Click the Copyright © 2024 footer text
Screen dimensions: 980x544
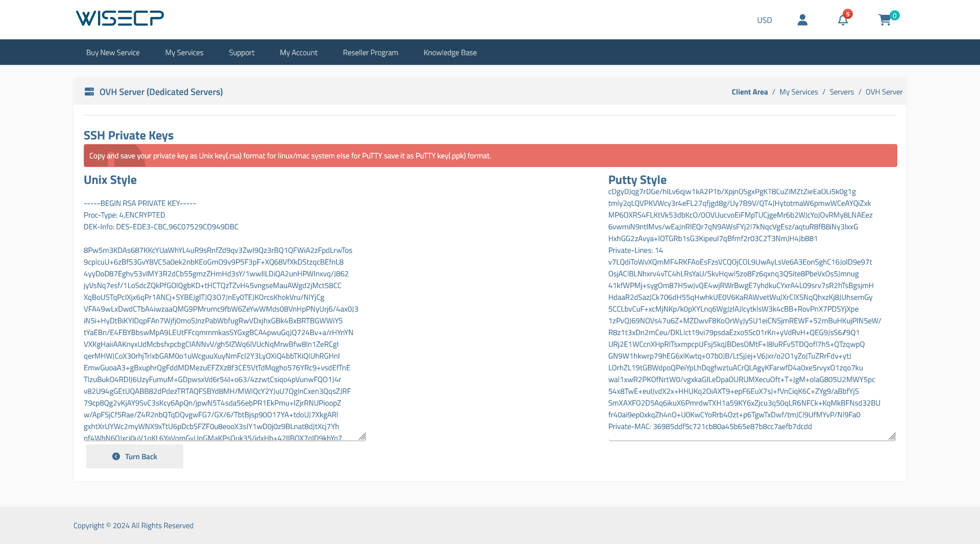133,526
